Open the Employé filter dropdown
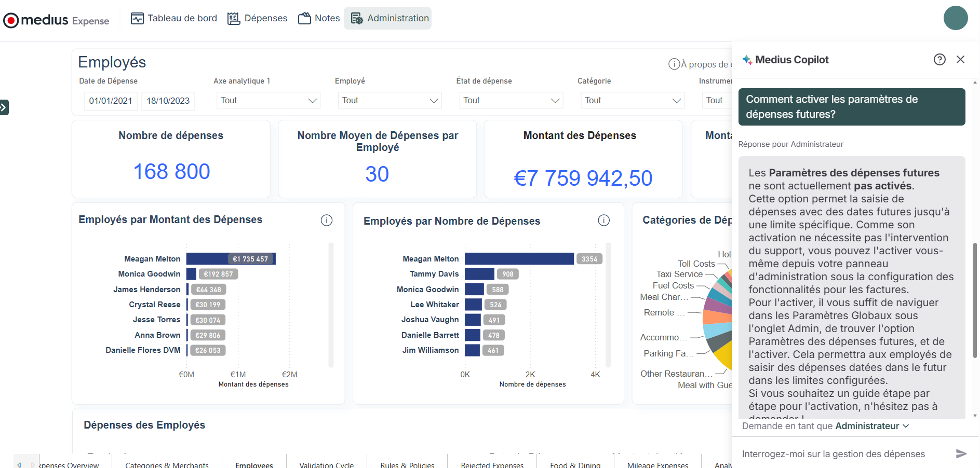The width and height of the screenshot is (980, 468). pos(390,100)
